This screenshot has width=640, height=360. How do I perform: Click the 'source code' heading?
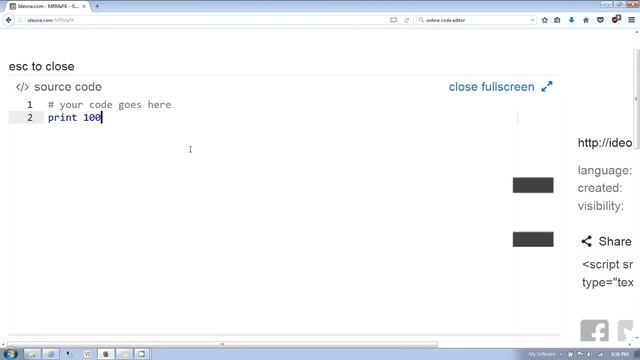[68, 87]
